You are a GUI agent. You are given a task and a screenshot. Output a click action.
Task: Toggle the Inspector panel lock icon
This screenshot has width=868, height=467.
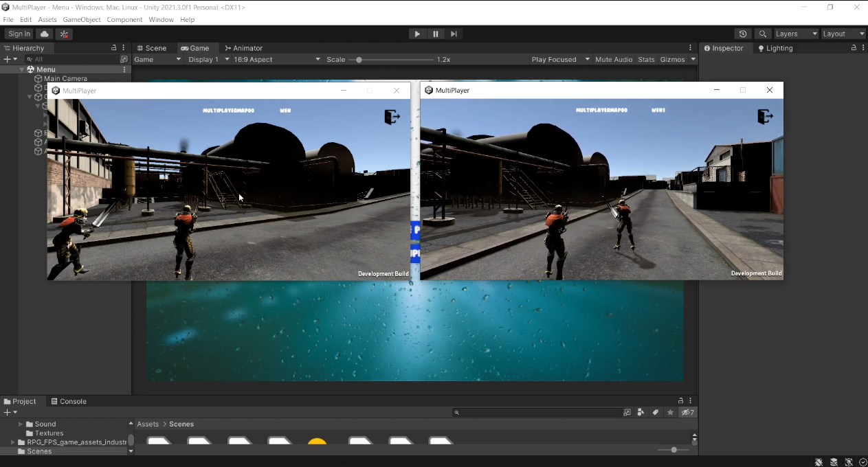coord(854,48)
